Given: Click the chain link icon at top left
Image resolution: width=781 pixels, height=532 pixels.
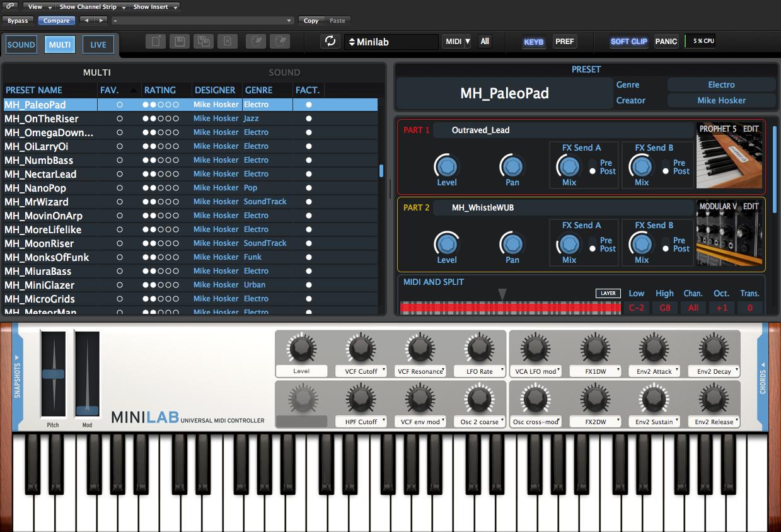Looking at the screenshot, I should (x=11, y=6).
